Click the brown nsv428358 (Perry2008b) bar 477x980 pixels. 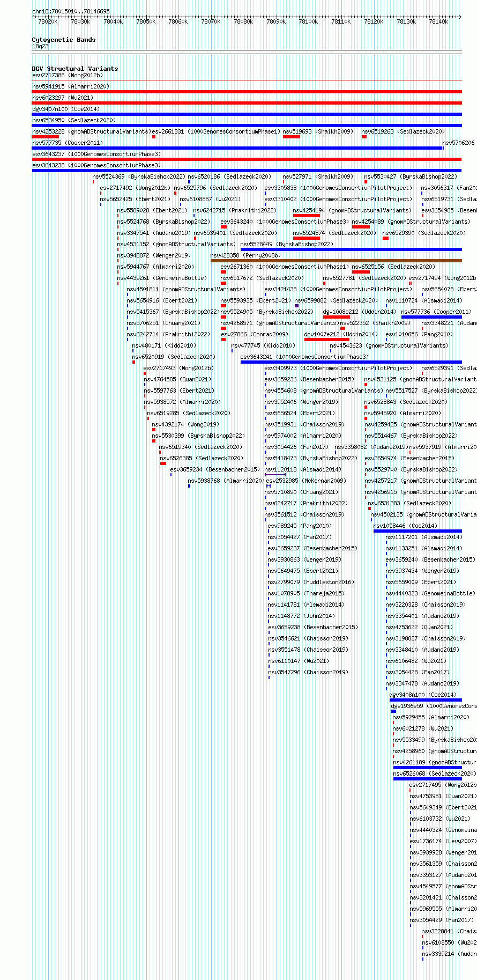(x=336, y=261)
